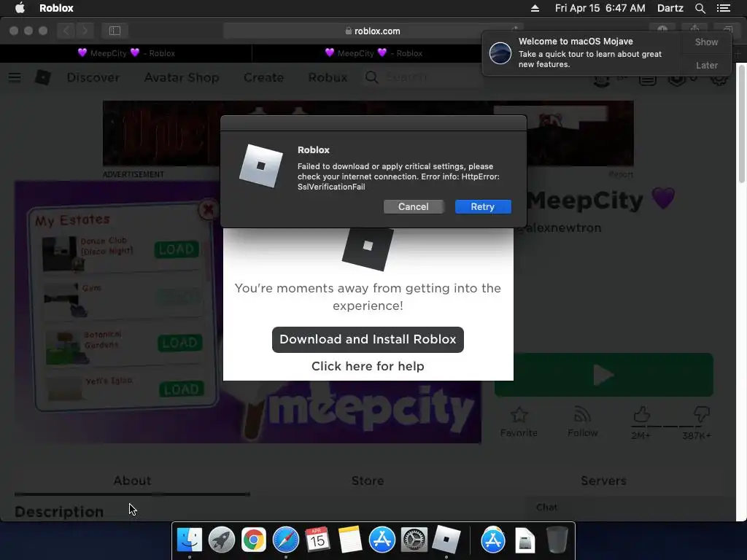Open Finder from the Dock
The image size is (747, 560).
pos(190,540)
